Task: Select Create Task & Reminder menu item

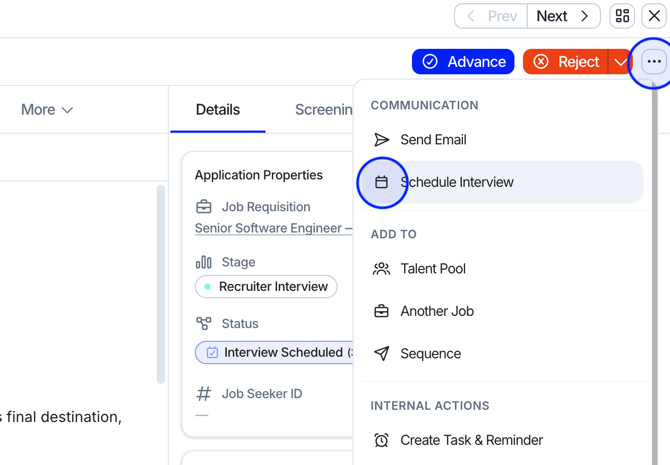Action: (471, 440)
